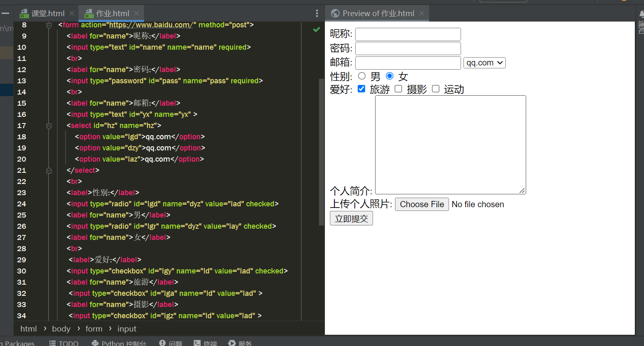Screen dimensions: 644x346
Task: Open the qq.com email suffix dropdown
Action: 484,63
